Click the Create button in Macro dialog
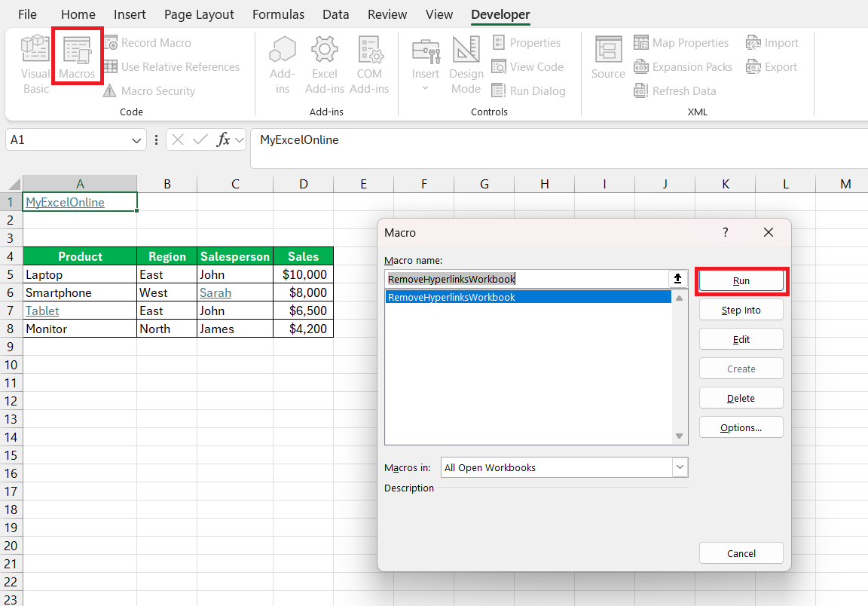 click(x=741, y=369)
